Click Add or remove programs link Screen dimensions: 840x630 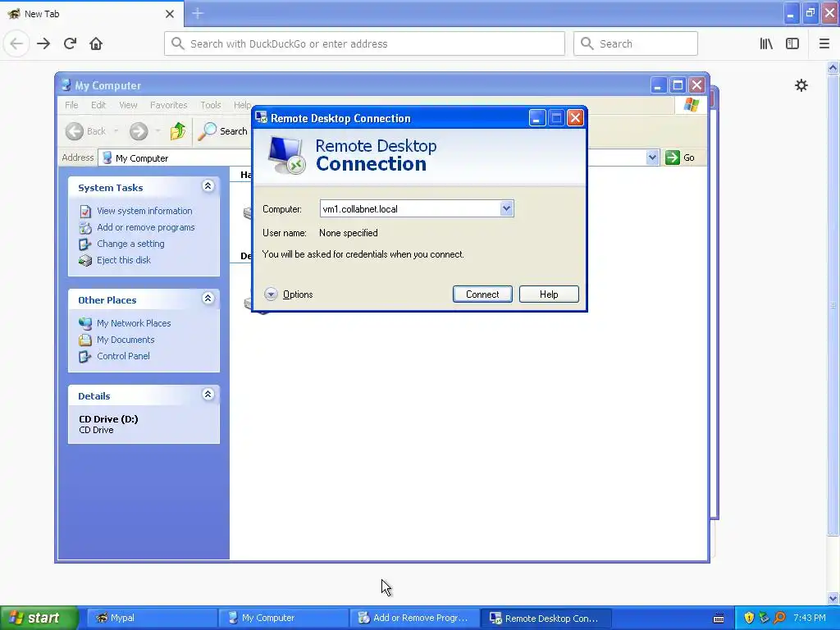[146, 227]
